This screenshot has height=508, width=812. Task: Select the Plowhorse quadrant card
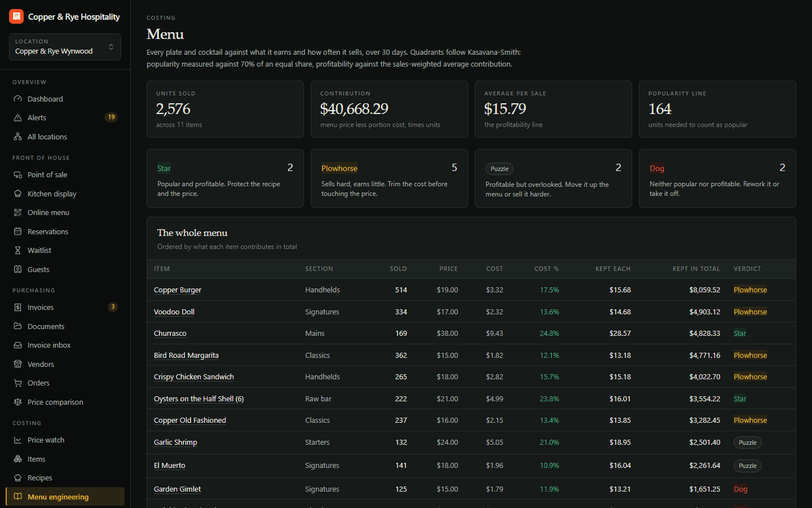(x=389, y=178)
